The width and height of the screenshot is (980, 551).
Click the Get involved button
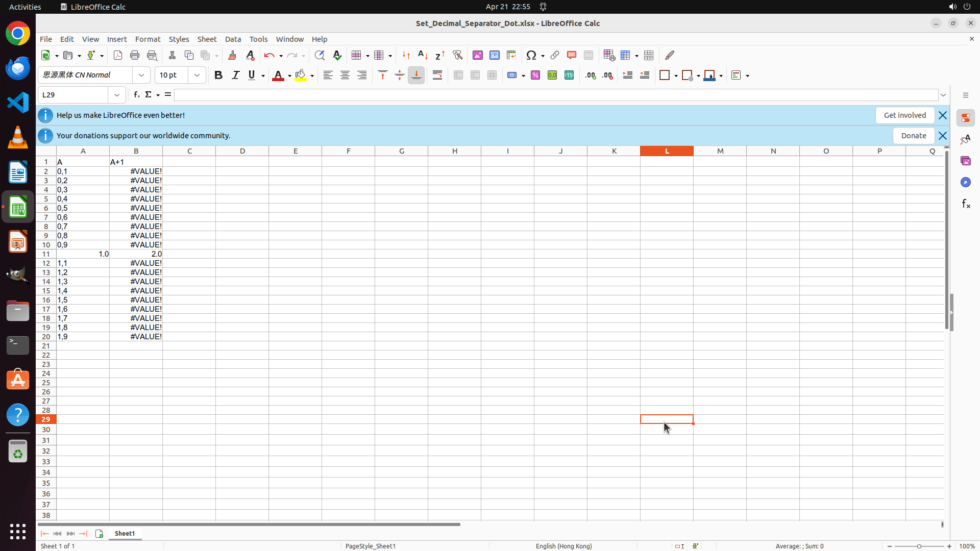(904, 115)
